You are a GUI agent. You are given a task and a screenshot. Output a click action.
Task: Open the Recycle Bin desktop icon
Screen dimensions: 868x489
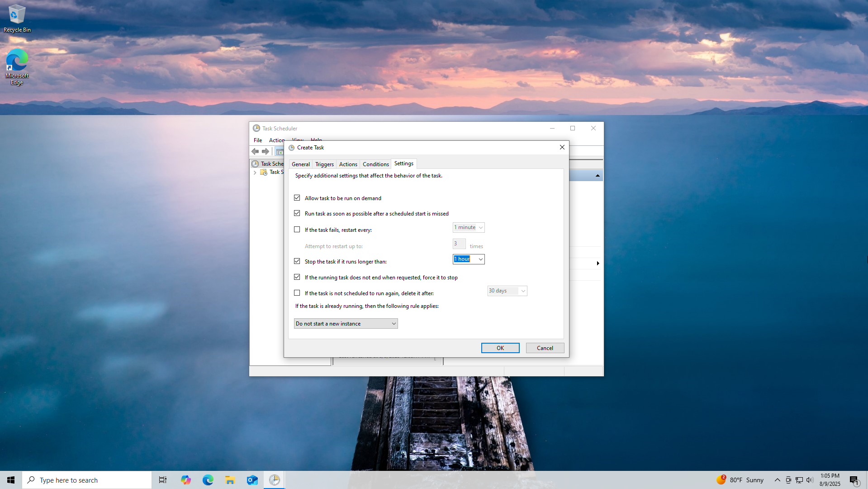coord(17,19)
